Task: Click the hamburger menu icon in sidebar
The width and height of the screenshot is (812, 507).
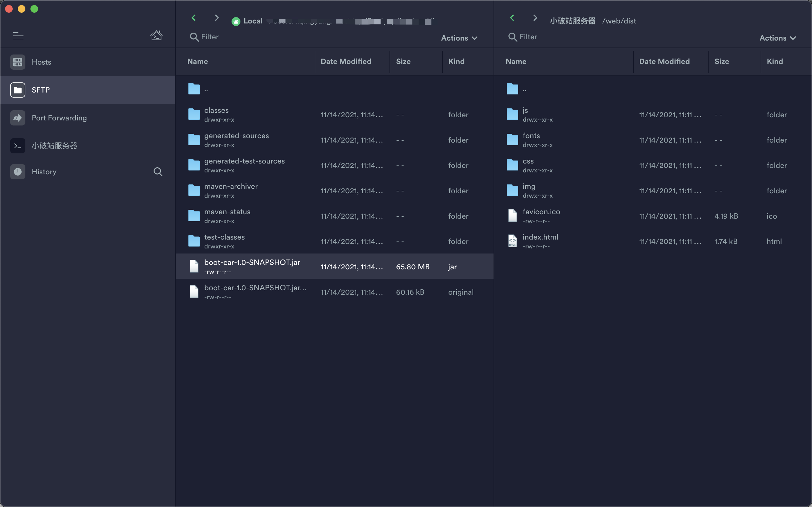Action: [x=18, y=35]
